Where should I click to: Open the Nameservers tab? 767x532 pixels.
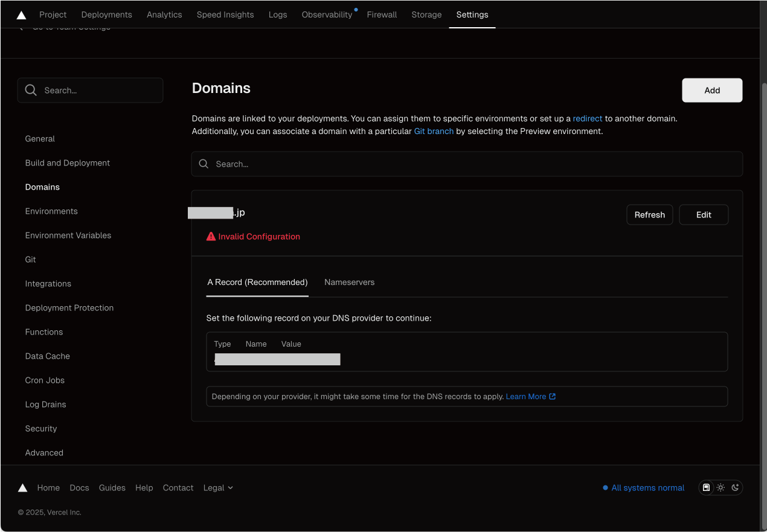click(x=349, y=283)
